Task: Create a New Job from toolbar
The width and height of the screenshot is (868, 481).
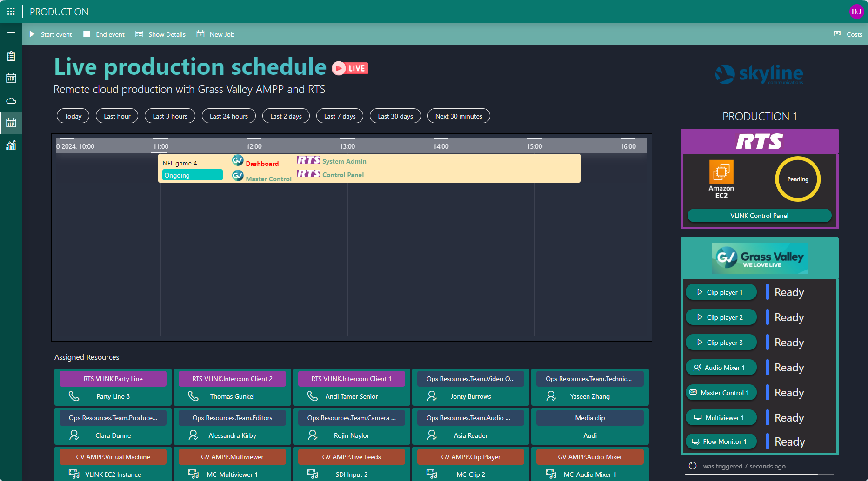Action: click(215, 34)
